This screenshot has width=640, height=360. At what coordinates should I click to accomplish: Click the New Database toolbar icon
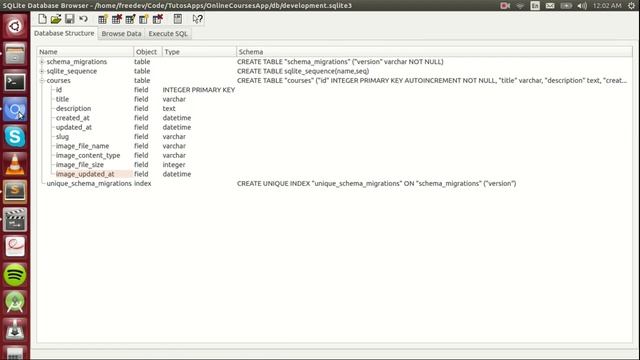(x=42, y=19)
